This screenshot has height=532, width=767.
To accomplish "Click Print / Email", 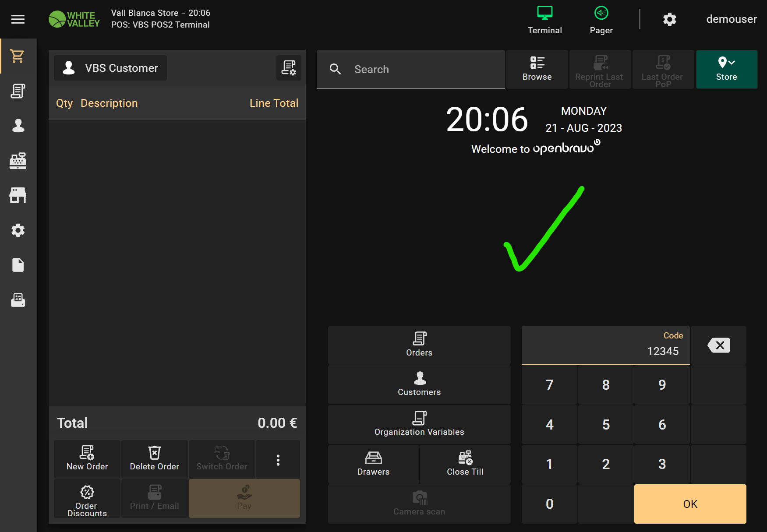I will click(155, 499).
